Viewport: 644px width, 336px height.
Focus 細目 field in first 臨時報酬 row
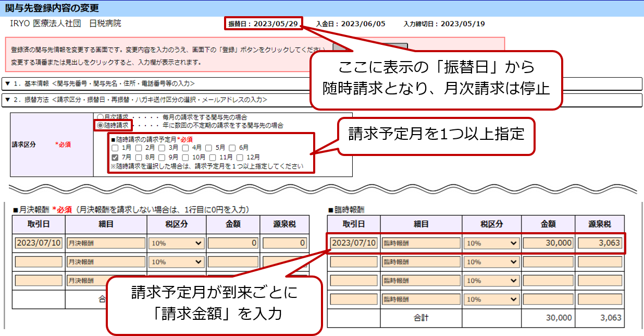(422, 243)
